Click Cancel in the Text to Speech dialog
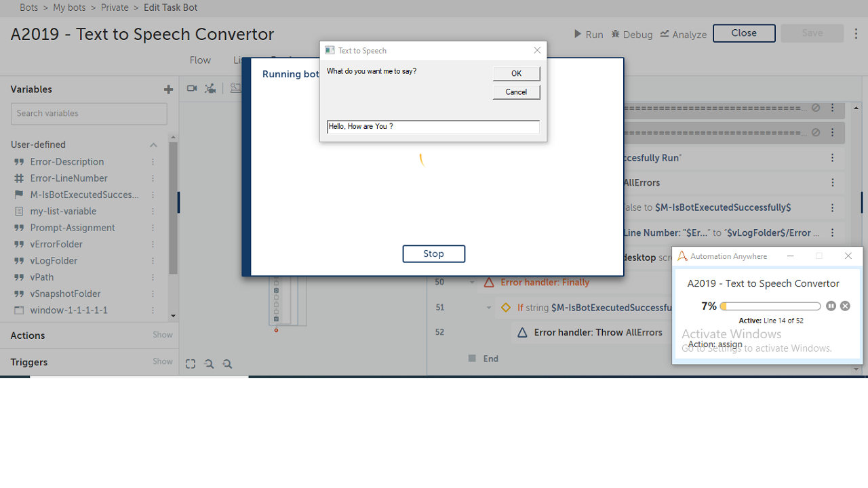 pos(516,92)
